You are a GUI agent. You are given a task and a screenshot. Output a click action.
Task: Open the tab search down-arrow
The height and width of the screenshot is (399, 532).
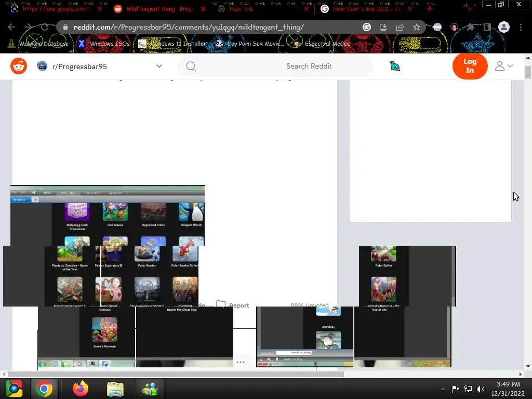pyautogui.click(x=470, y=9)
